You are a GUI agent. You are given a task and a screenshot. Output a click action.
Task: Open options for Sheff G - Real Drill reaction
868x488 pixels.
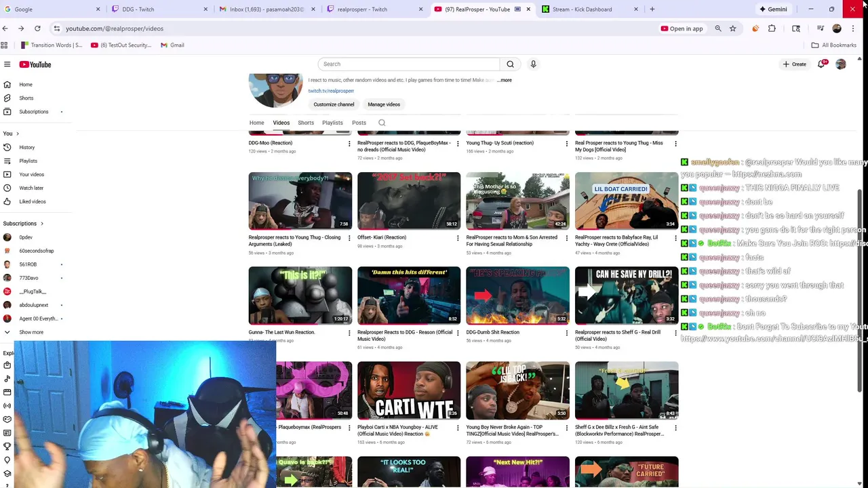675,333
